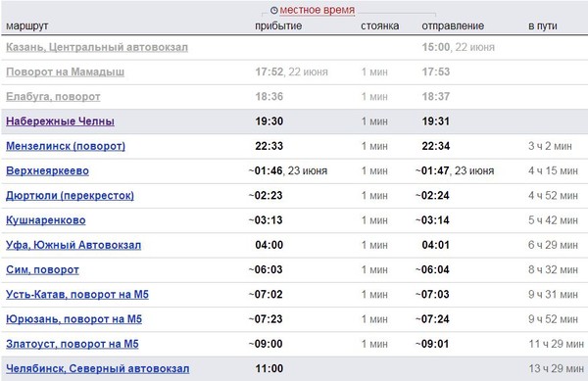
Task: Open Усть-Катав, поворот на М5 link
Action: (x=77, y=295)
